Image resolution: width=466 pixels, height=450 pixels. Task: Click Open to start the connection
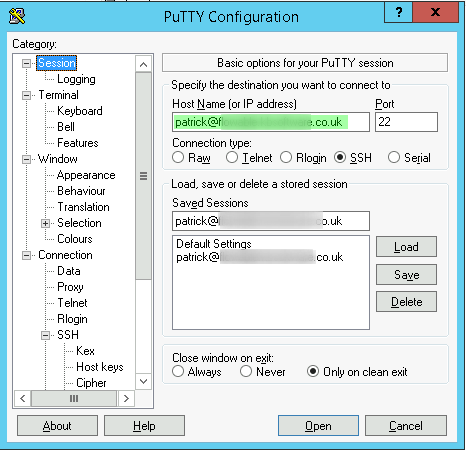[318, 426]
